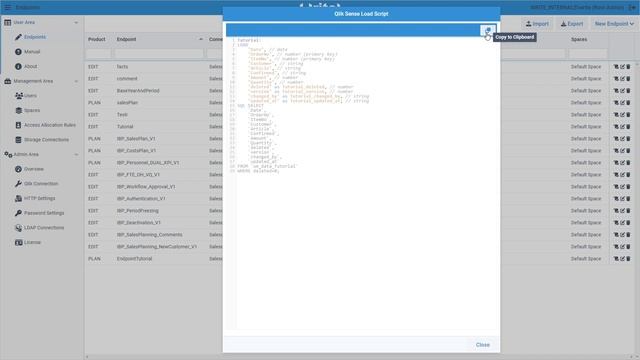The height and width of the screenshot is (360, 640).
Task: Edit the IBP_SalesPlan_V1 endpoint
Action: 622,139
